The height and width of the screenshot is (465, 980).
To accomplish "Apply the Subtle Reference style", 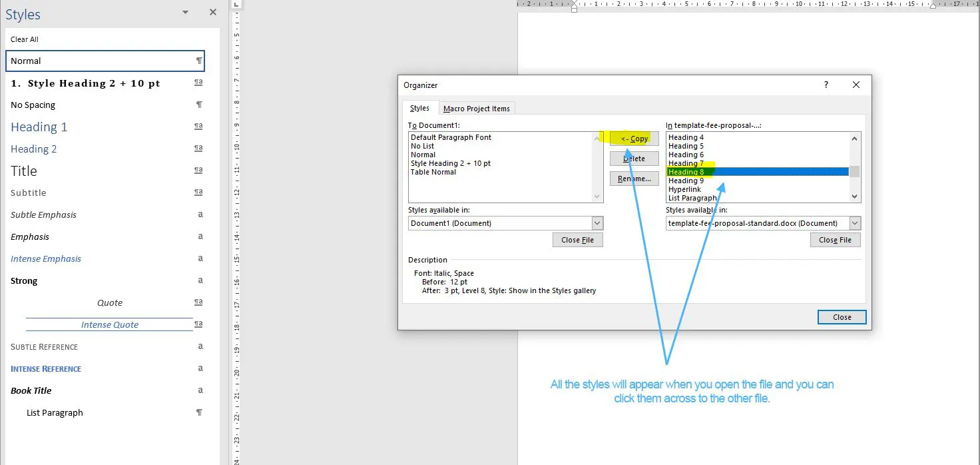I will 105,346.
